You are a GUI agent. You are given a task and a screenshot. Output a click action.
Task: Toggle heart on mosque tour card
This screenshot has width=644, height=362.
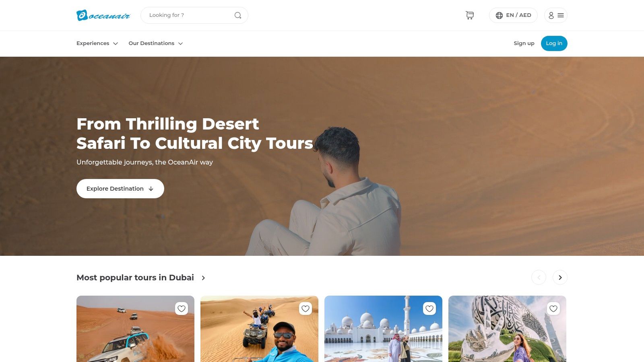coord(429,309)
